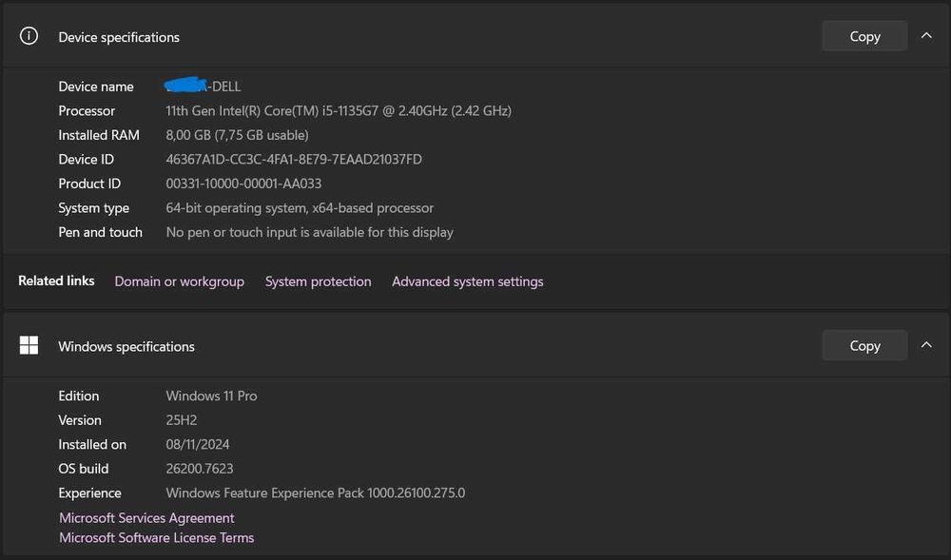Click the Windows Feature Experience Pack text
The height and width of the screenshot is (560, 951).
click(x=315, y=493)
